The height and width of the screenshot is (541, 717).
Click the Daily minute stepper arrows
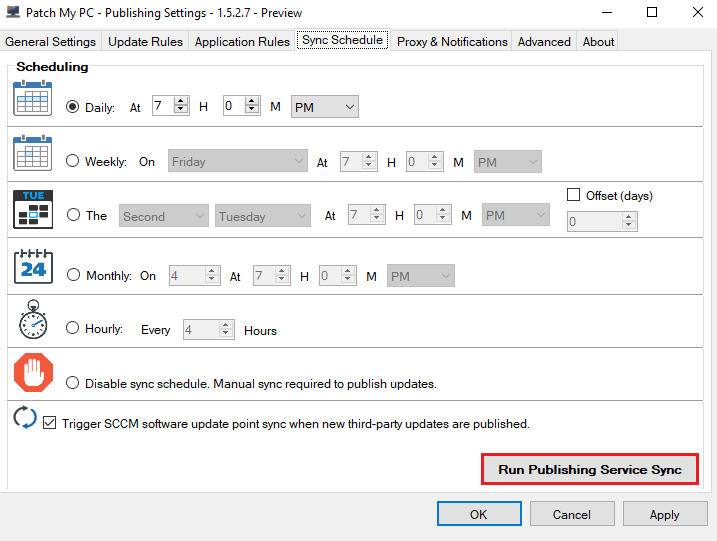(x=252, y=106)
